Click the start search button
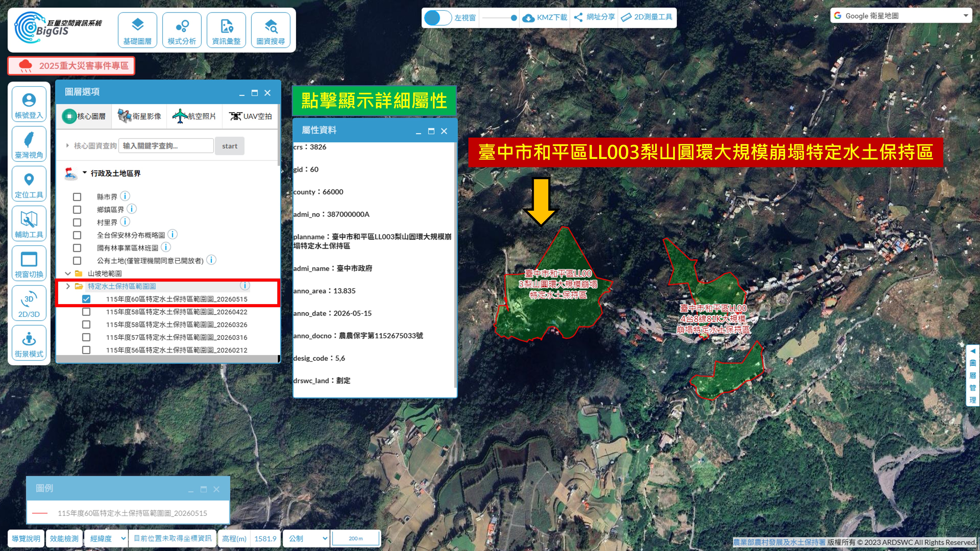This screenshot has width=980, height=551. click(x=229, y=146)
